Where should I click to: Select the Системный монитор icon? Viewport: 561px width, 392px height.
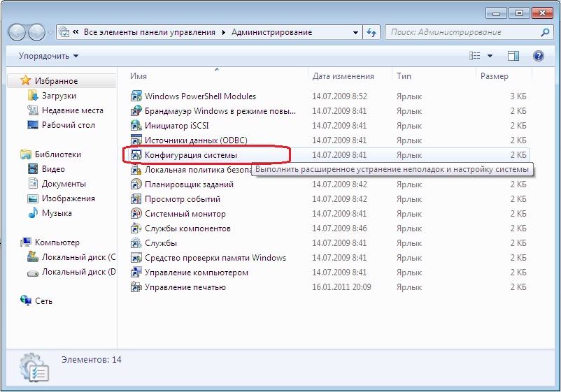[x=136, y=214]
